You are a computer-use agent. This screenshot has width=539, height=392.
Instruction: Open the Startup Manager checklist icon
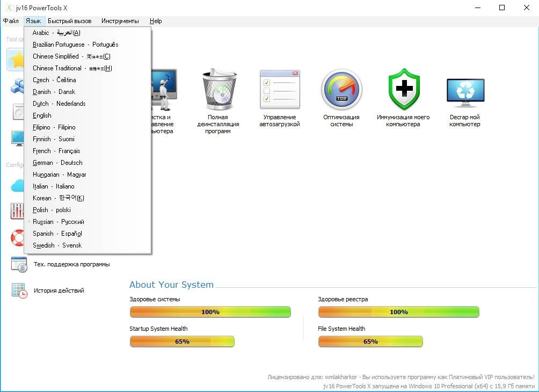coord(280,89)
